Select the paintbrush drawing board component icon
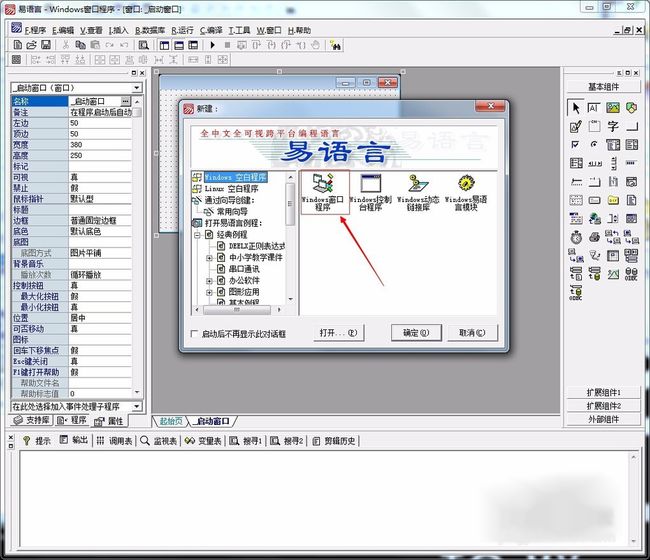 click(575, 126)
